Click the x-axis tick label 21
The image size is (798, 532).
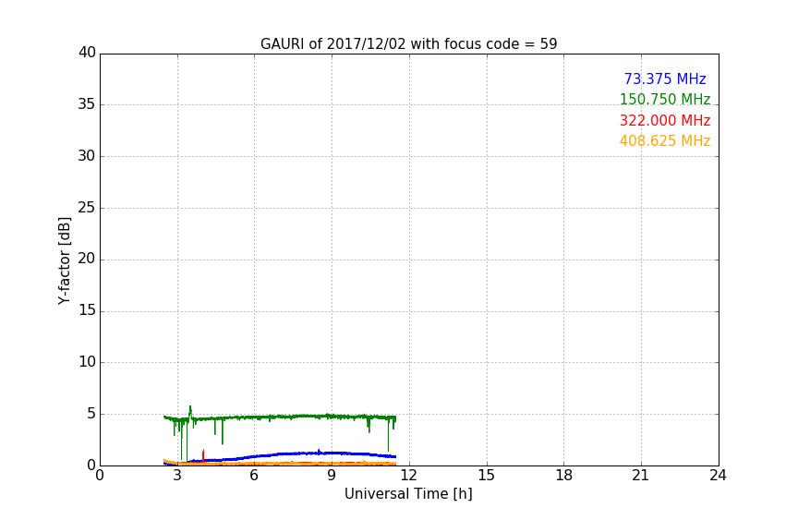point(641,476)
